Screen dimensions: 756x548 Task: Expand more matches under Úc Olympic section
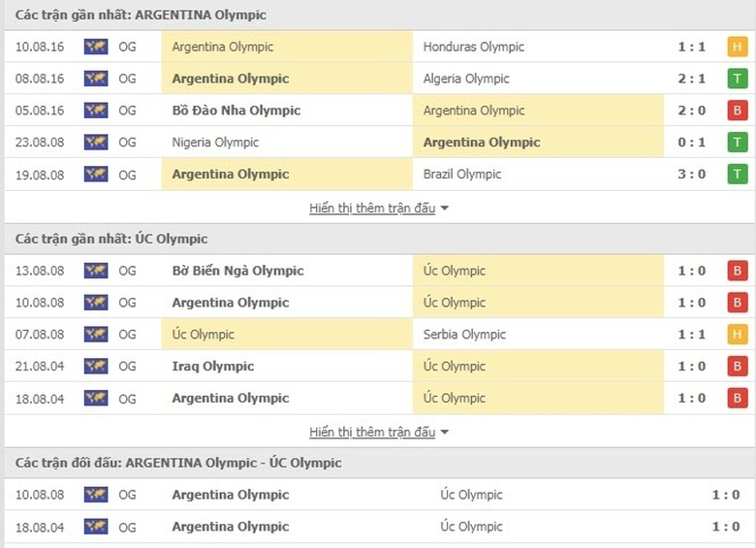(x=379, y=432)
